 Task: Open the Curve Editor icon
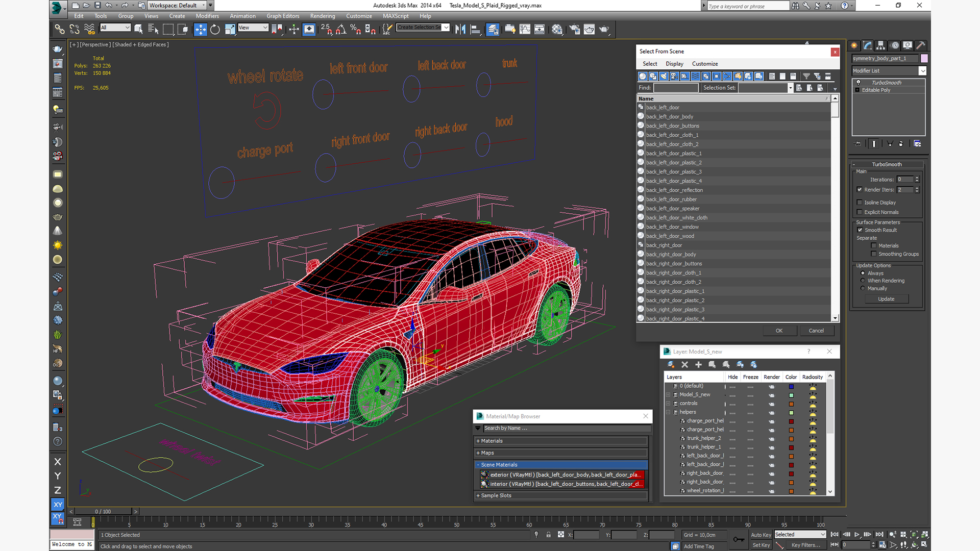tap(525, 30)
